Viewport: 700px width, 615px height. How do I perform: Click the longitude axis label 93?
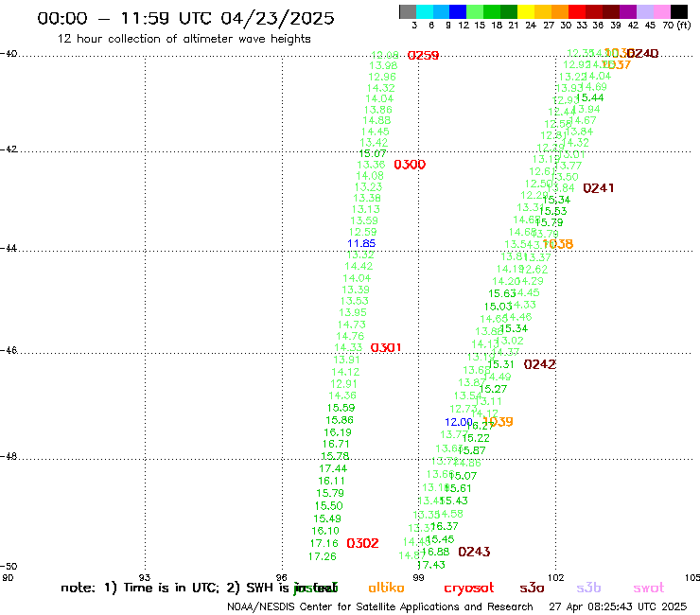(145, 577)
